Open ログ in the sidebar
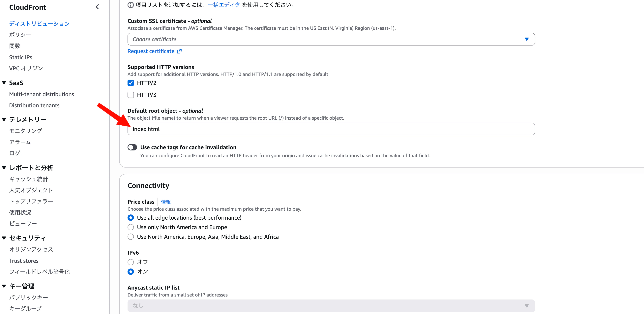The width and height of the screenshot is (644, 314). [15, 153]
